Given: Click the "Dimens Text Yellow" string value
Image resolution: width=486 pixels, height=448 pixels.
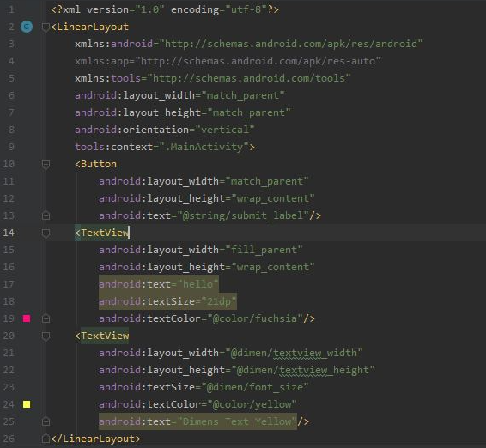Looking at the screenshot, I should coord(237,421).
